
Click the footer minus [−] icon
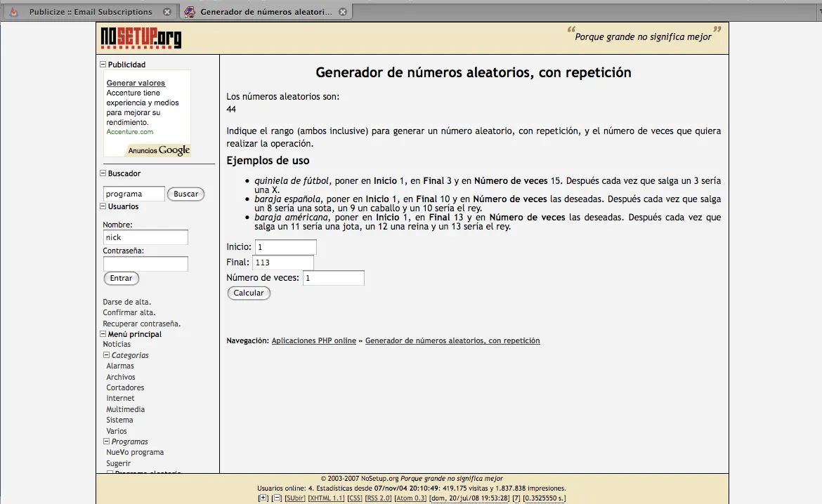(278, 498)
